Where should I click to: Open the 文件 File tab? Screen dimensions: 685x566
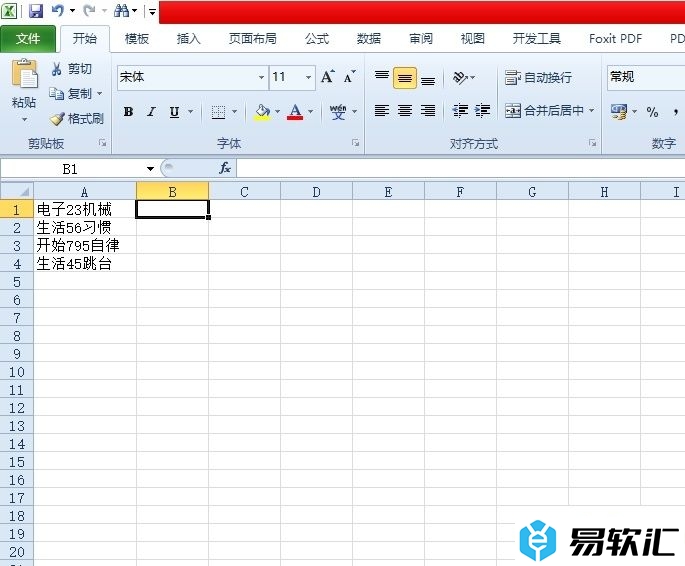point(28,39)
